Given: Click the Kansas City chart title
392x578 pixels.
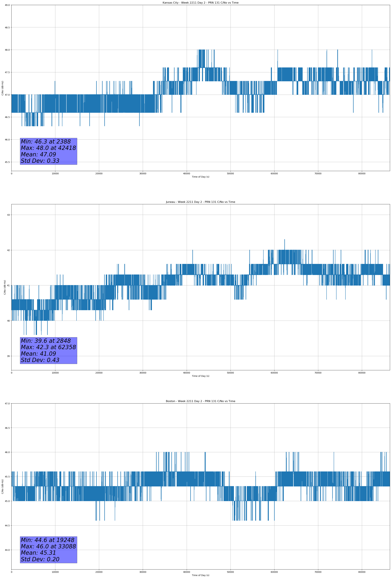Looking at the screenshot, I should coord(200,3).
